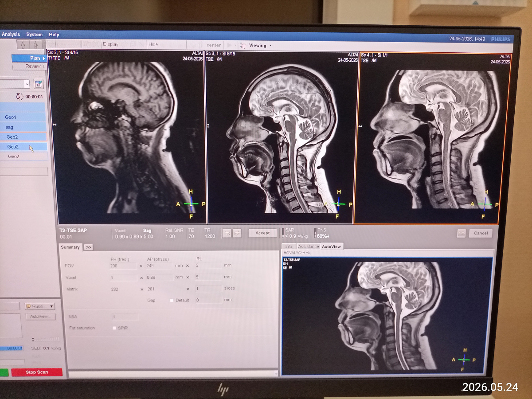Click the redo arrow icon beside TR
This screenshot has height=399, width=532.
pos(237,233)
